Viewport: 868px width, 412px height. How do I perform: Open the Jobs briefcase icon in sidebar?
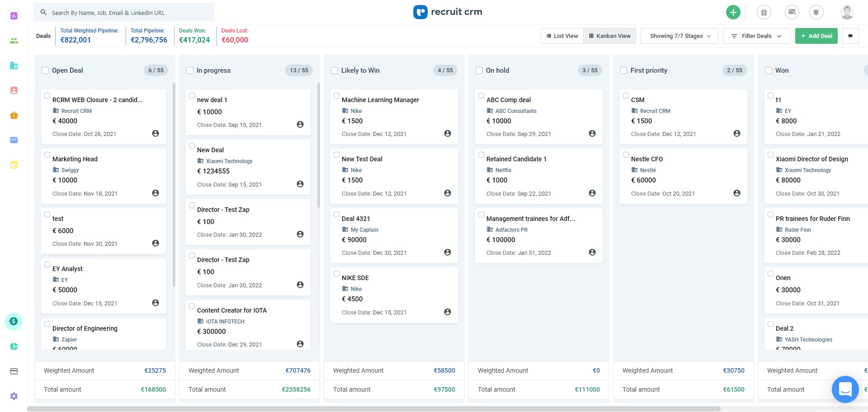14,116
